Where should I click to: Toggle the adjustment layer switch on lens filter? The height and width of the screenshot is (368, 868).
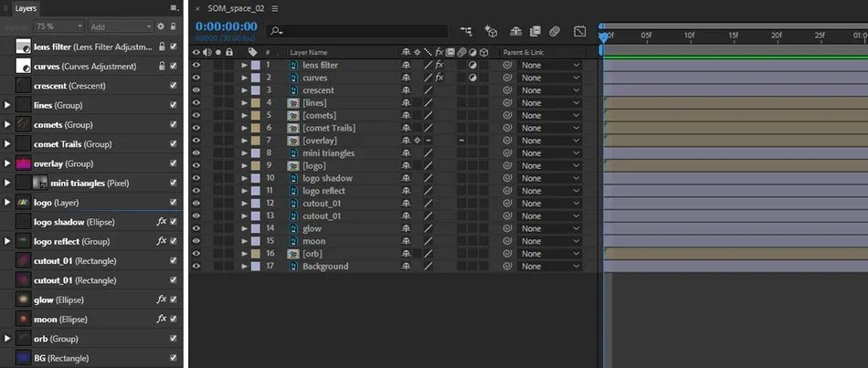(472, 66)
